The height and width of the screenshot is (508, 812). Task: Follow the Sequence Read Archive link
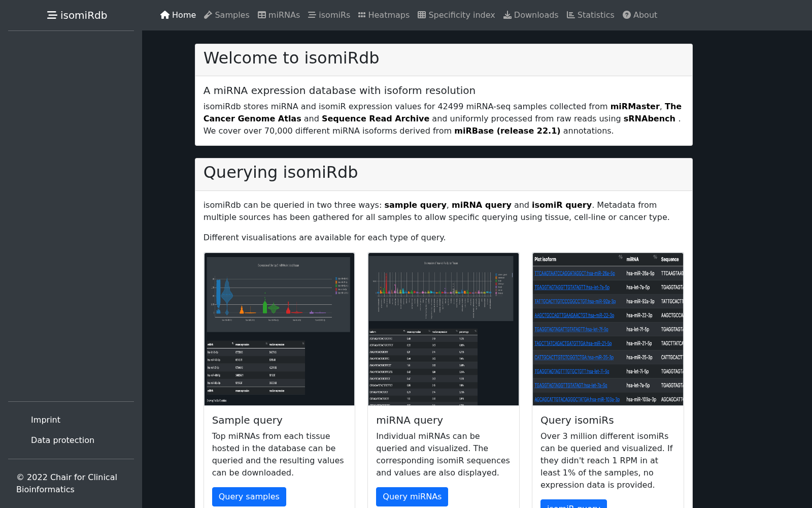coord(376,118)
